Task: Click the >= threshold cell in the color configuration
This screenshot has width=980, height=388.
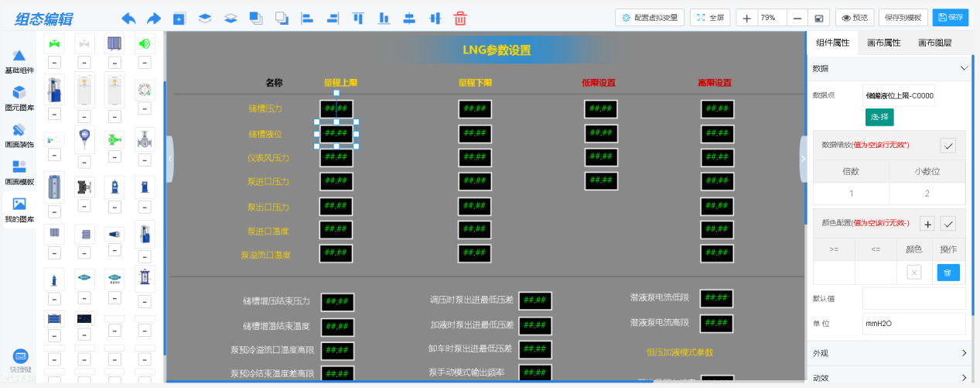Action: point(834,272)
